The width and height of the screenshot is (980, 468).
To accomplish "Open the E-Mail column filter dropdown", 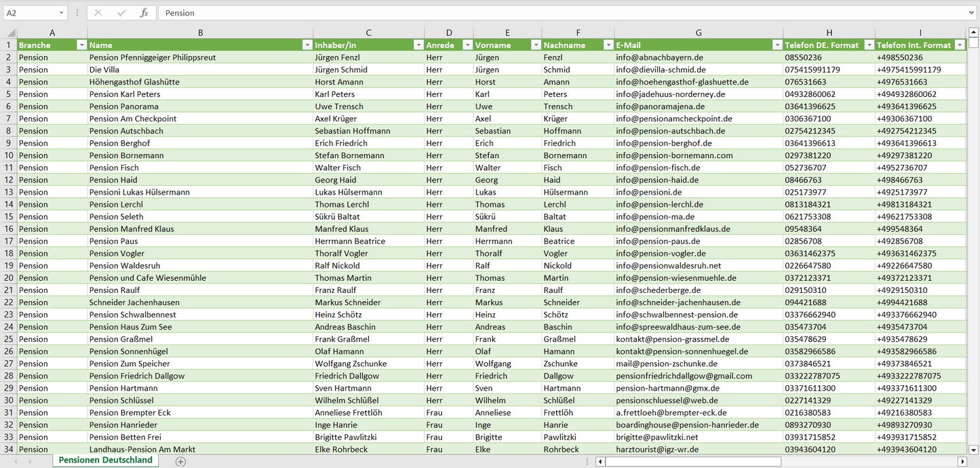I will click(777, 45).
